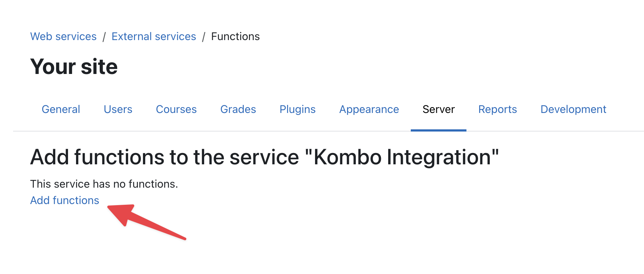Click the 'This service has no functions' text
This screenshot has height=274, width=644.
[x=104, y=184]
